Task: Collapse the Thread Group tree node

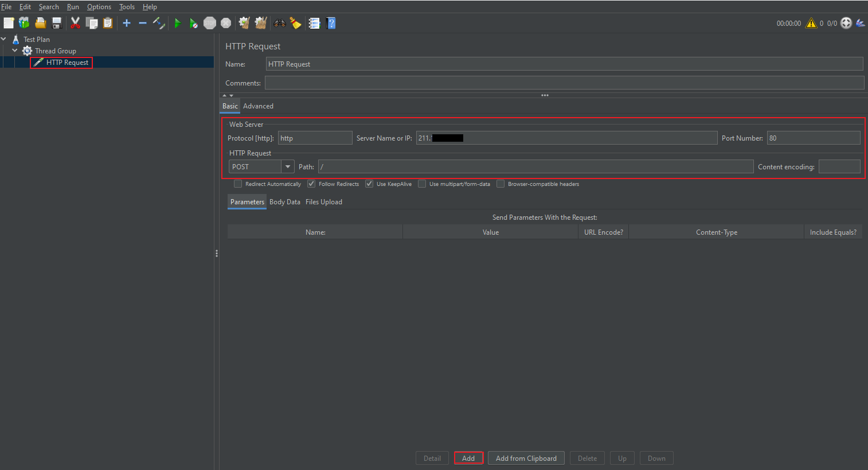Action: click(15, 51)
